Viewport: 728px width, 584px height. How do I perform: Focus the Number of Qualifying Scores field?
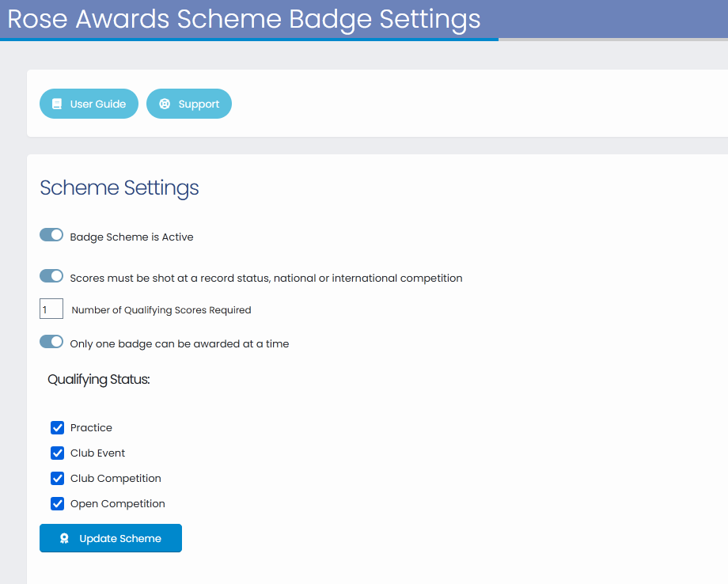click(x=51, y=309)
